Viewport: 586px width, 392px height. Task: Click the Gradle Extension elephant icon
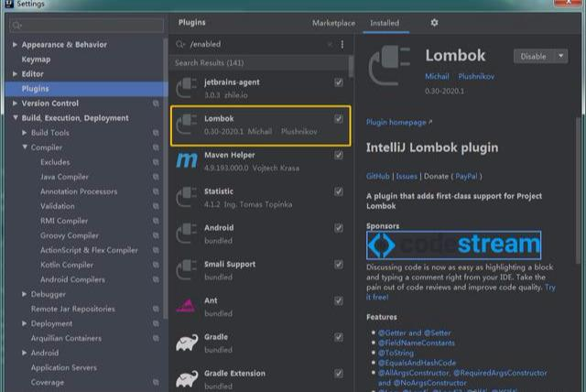[187, 378]
